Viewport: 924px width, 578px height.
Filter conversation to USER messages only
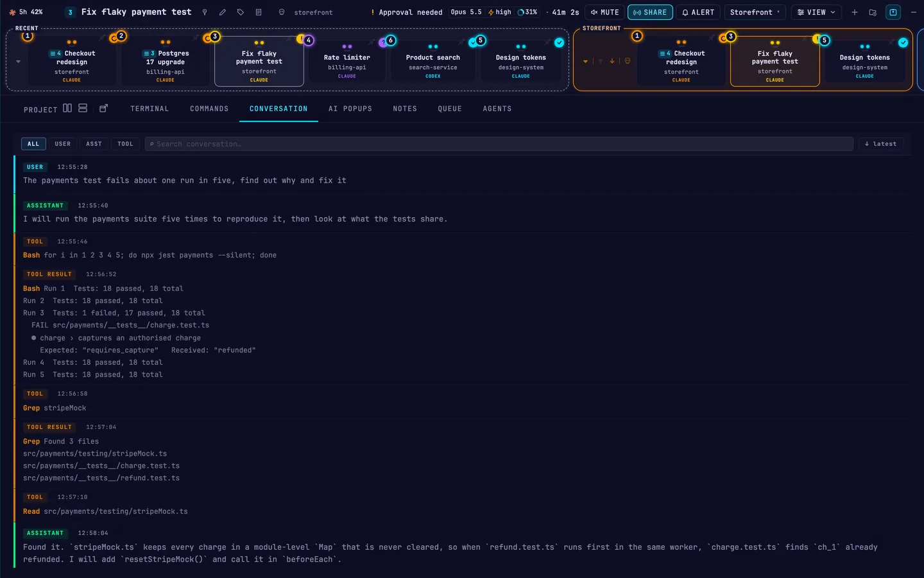click(63, 144)
